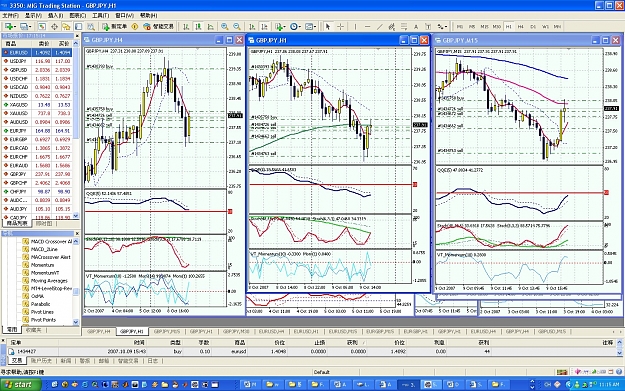This screenshot has height=391, width=625.
Task: Click the yellow MetaEditor icon
Action: pos(135,27)
